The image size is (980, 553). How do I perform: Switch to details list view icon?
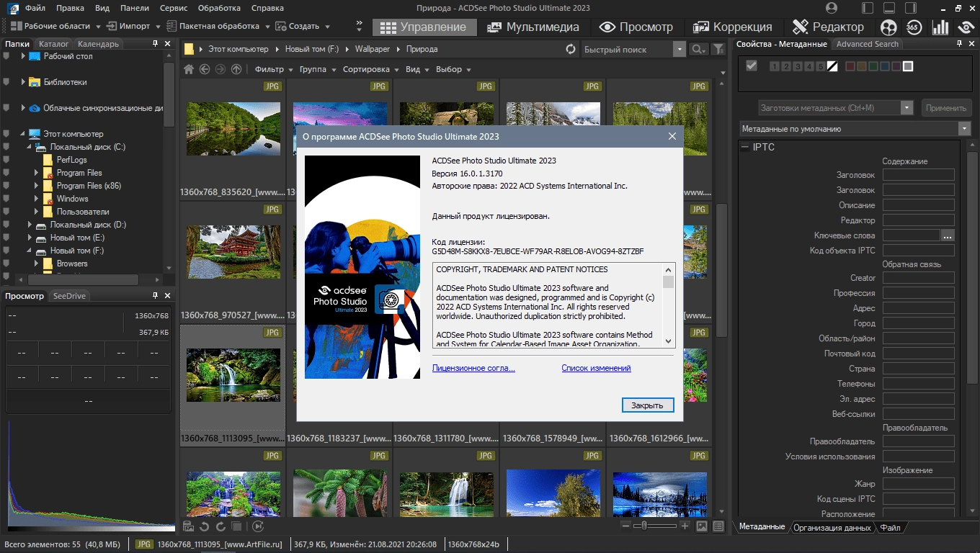pyautogui.click(x=718, y=526)
